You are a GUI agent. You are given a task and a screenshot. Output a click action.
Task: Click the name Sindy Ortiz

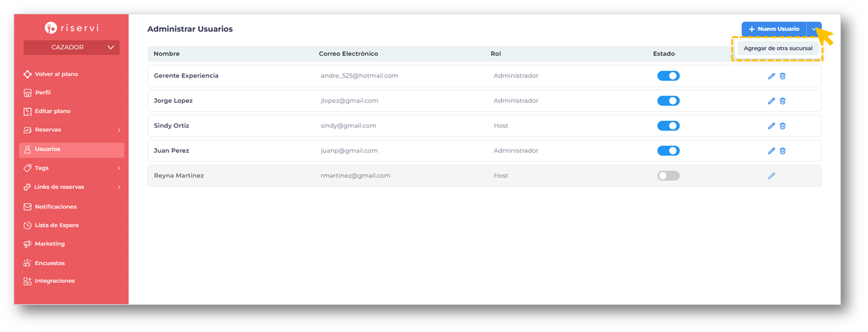tap(172, 126)
